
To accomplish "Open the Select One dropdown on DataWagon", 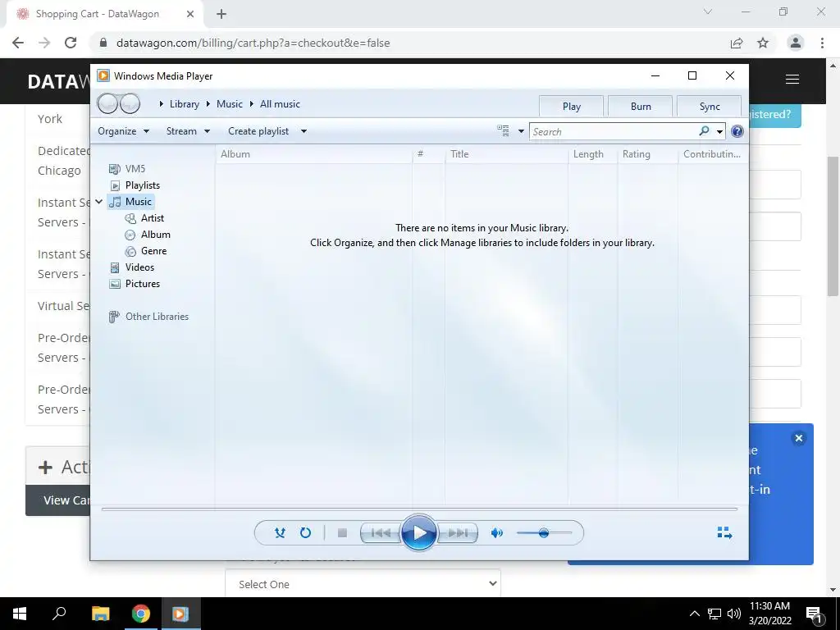I will (363, 584).
